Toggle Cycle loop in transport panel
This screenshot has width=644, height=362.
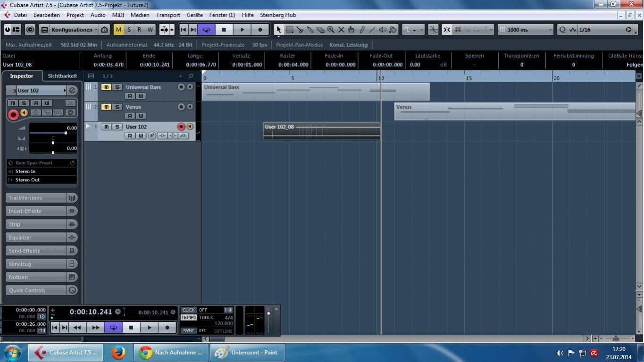click(x=113, y=328)
